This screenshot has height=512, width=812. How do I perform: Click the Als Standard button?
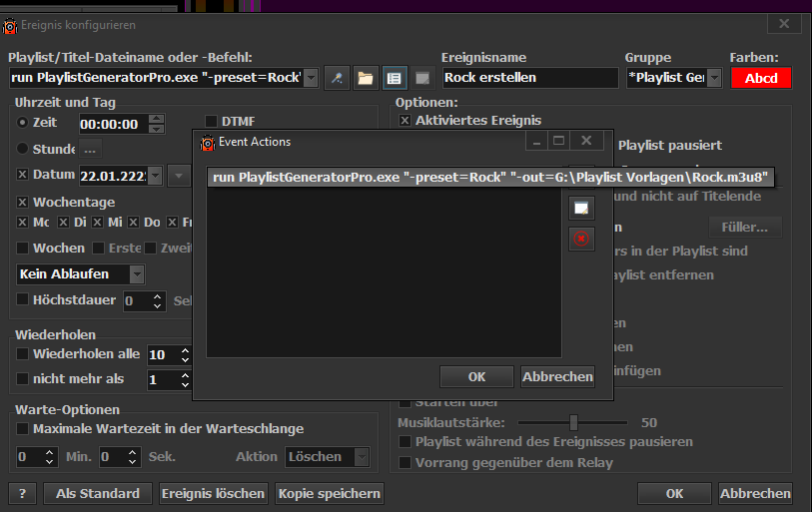pyautogui.click(x=98, y=493)
